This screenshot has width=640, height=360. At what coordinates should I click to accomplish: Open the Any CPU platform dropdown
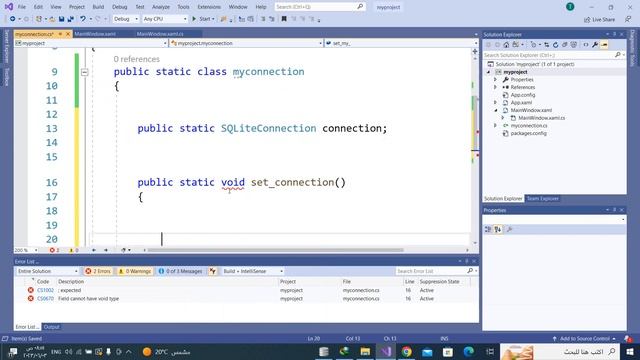coord(165,19)
